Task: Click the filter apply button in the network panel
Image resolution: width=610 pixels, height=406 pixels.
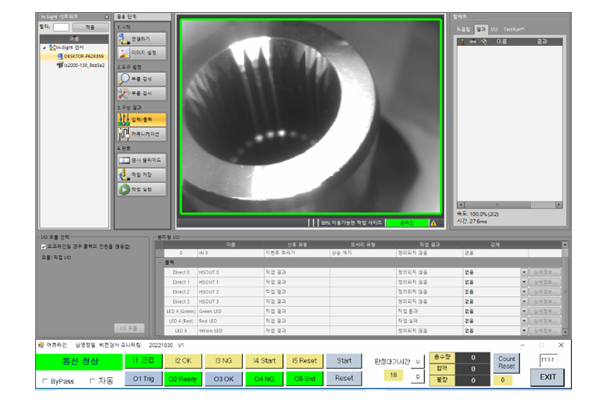Action: (x=90, y=27)
